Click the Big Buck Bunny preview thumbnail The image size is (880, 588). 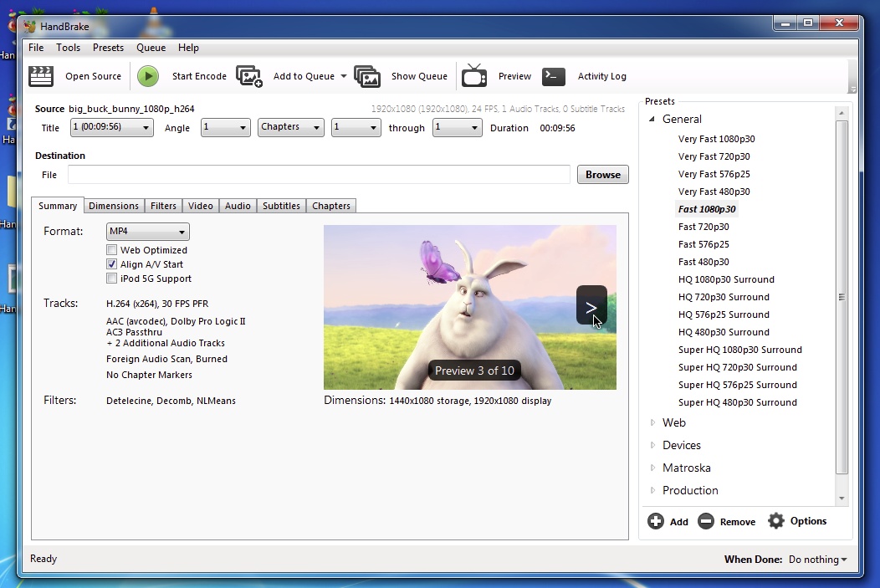(x=470, y=308)
